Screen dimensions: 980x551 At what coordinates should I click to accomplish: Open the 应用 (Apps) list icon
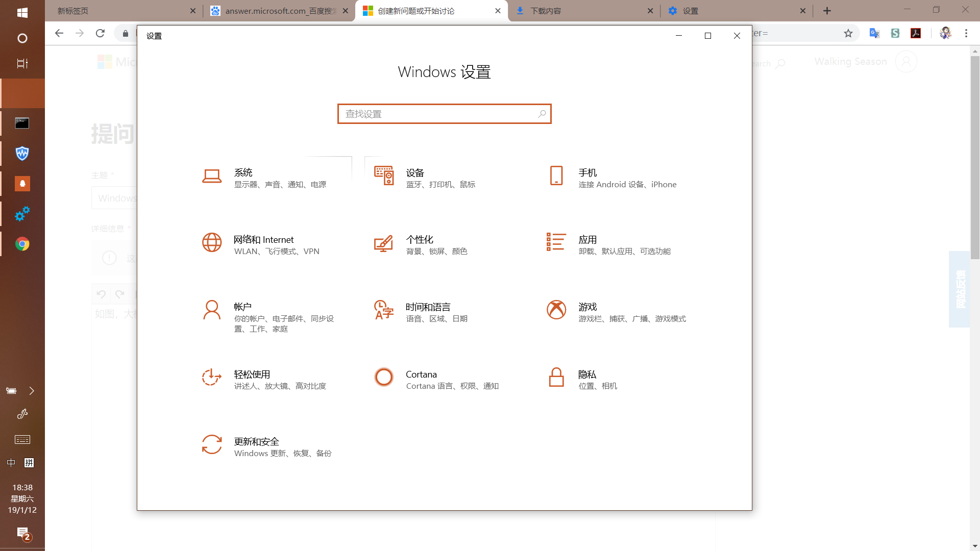pos(556,242)
